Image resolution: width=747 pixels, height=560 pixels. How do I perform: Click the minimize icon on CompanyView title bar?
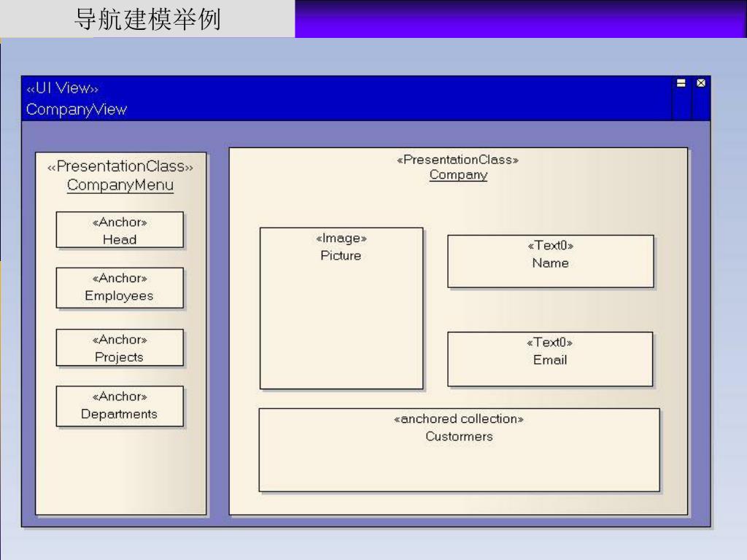[681, 83]
